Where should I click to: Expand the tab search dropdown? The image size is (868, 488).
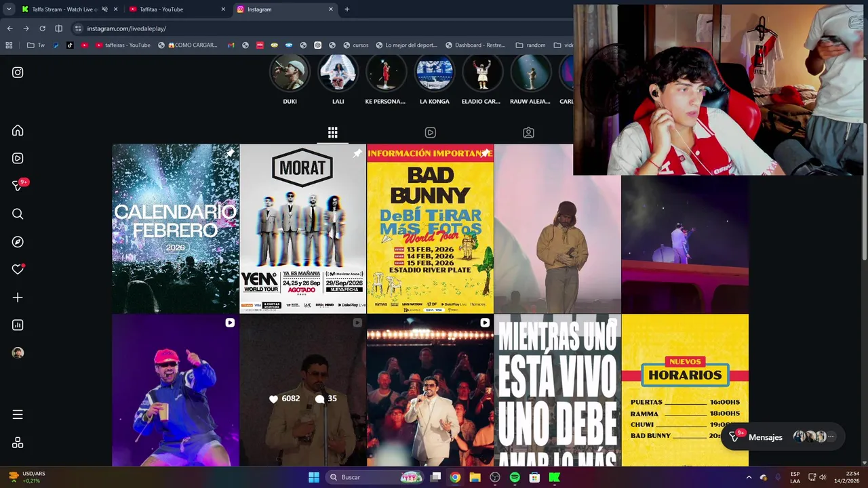coord(8,9)
